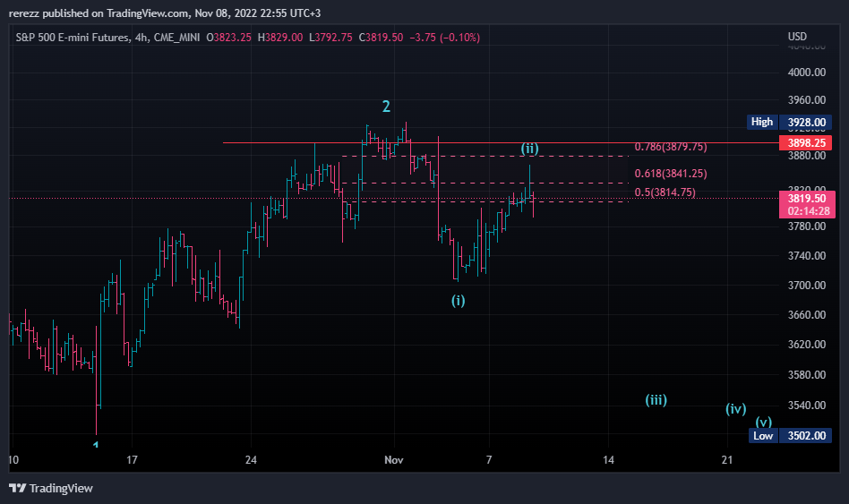Click the 'S&P 500 E-mini Futures' symbol title
Image resolution: width=849 pixels, height=504 pixels.
(x=73, y=38)
